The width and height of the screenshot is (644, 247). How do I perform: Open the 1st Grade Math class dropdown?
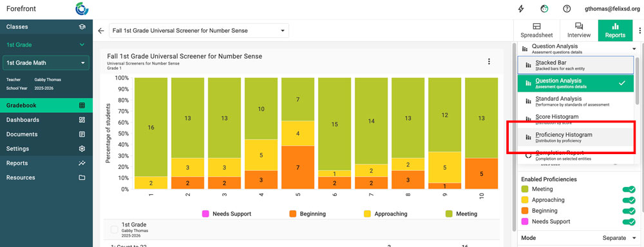[46, 63]
